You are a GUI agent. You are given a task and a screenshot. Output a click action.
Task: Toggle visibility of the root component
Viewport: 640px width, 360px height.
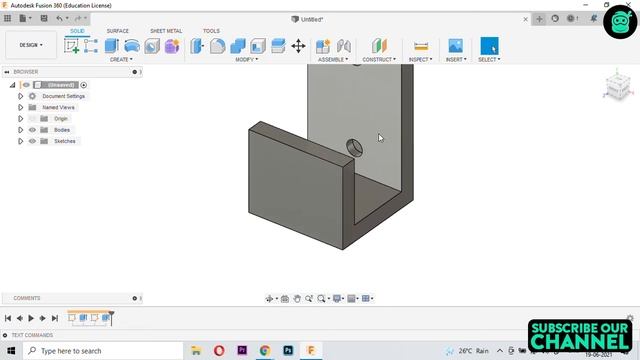(26, 85)
